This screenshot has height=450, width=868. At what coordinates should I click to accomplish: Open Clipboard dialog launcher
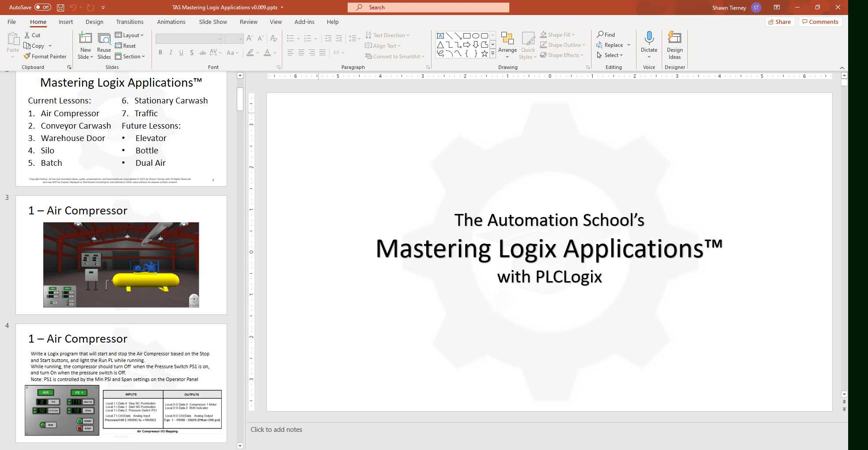tap(69, 67)
